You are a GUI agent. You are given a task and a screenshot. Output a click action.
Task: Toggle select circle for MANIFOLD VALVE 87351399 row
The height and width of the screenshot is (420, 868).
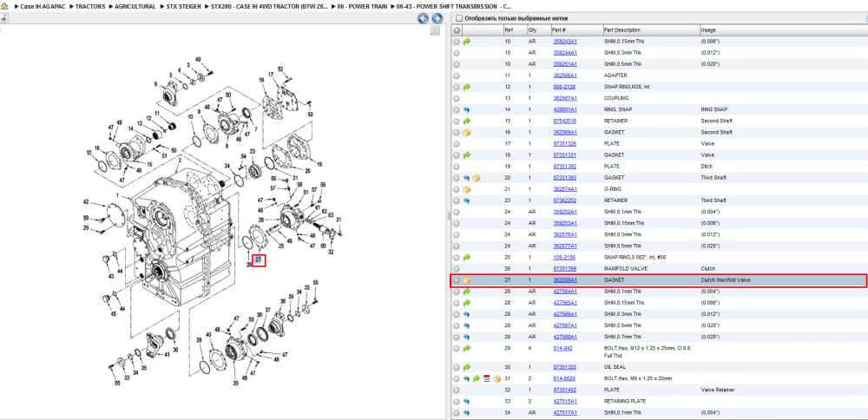(457, 269)
